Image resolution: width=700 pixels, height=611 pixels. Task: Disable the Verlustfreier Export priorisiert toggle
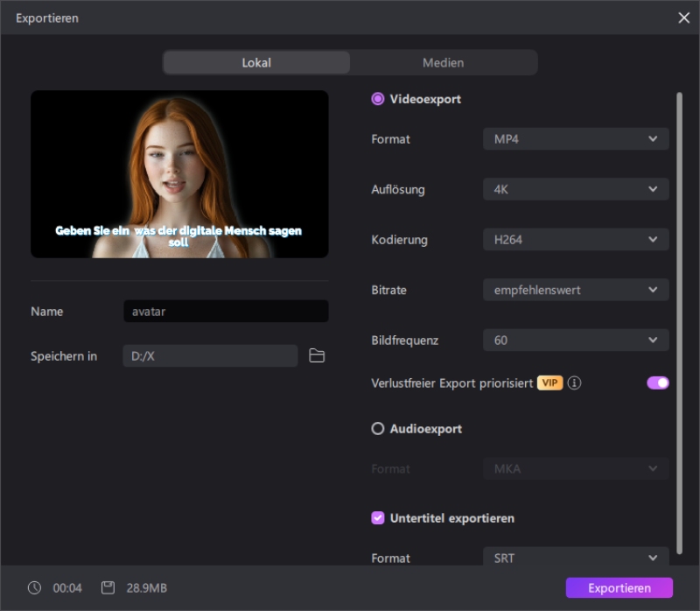point(657,383)
